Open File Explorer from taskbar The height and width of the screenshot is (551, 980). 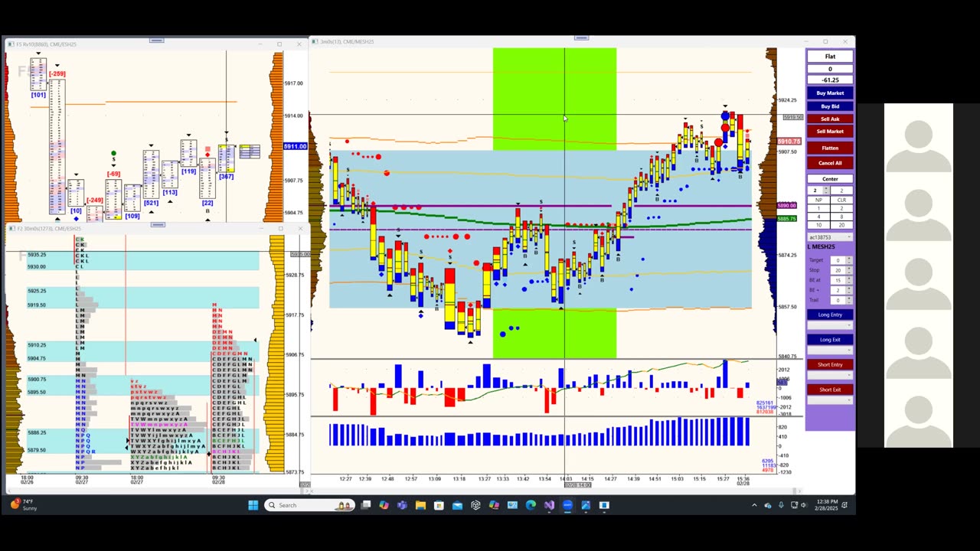tap(420, 505)
